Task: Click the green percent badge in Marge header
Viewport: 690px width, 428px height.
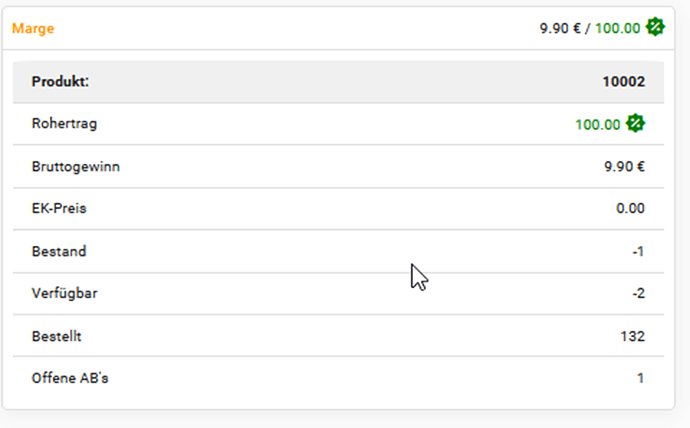Action: pyautogui.click(x=655, y=27)
